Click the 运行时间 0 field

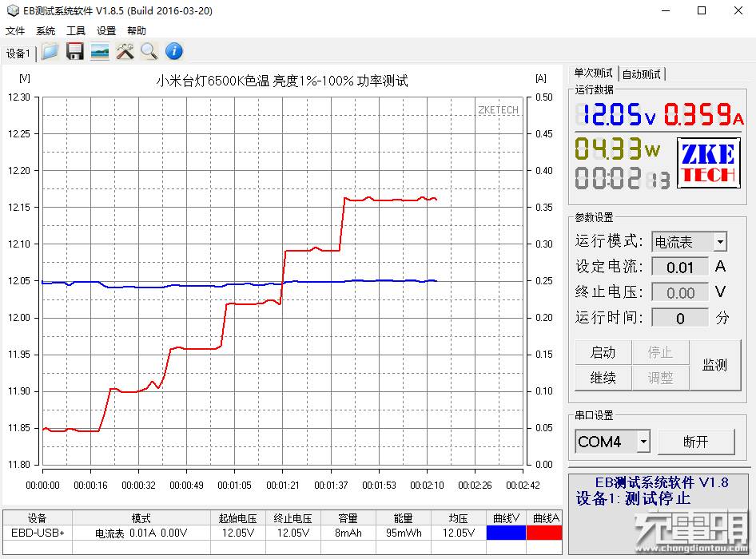[680, 318]
